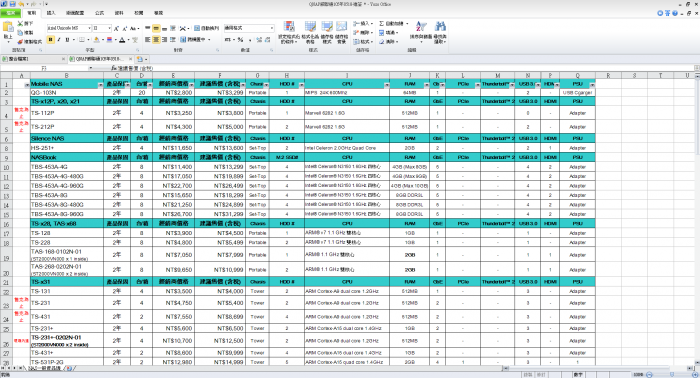
Task: Click the Delete cells button (刪除)
Action: pyautogui.click(x=362, y=33)
